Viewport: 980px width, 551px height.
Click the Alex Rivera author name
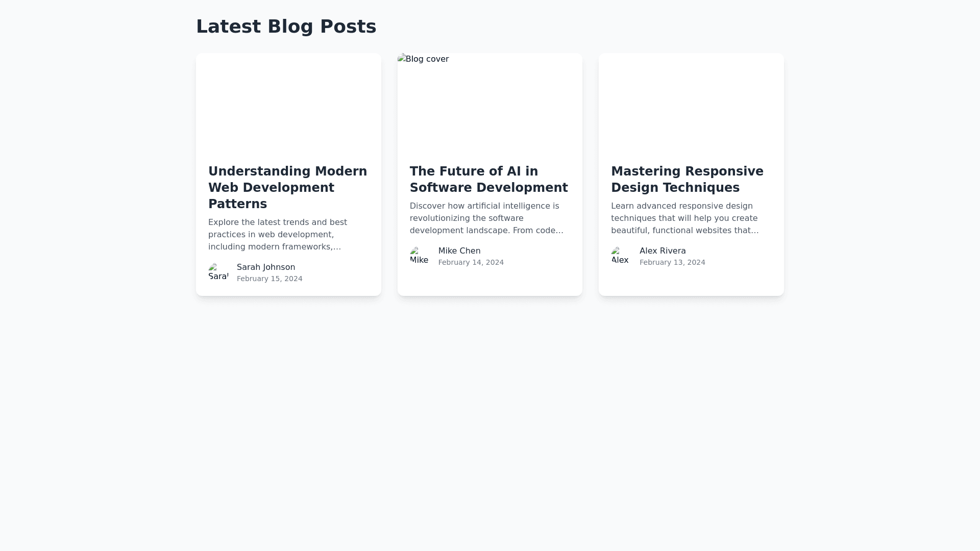pos(662,251)
